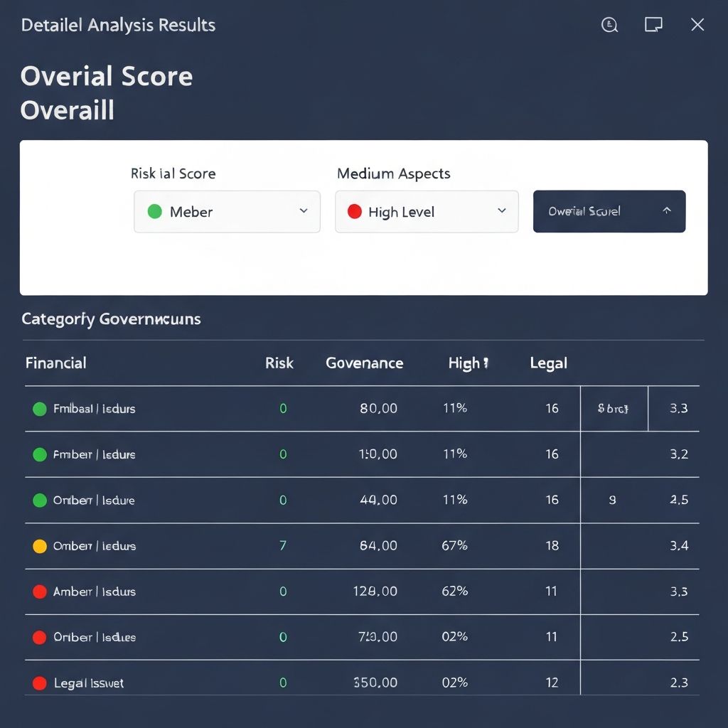Click the green dot on the Ombert Issue row
728x728 pixels.
40,500
